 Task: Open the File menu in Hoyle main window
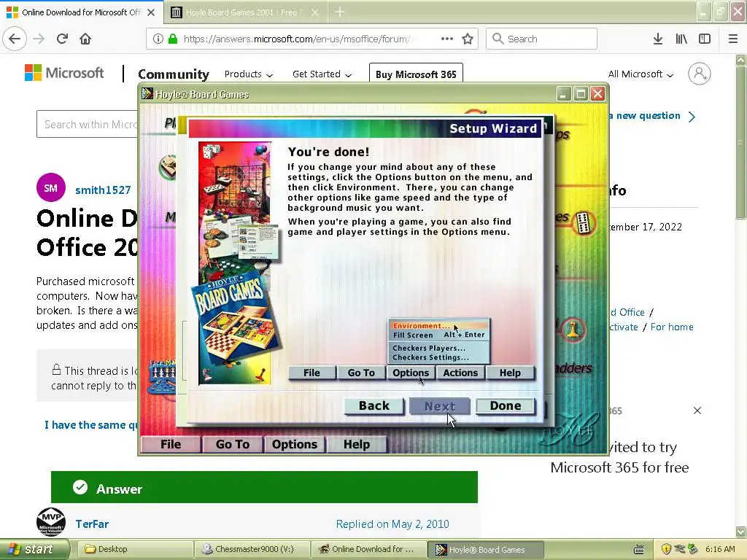coord(171,444)
